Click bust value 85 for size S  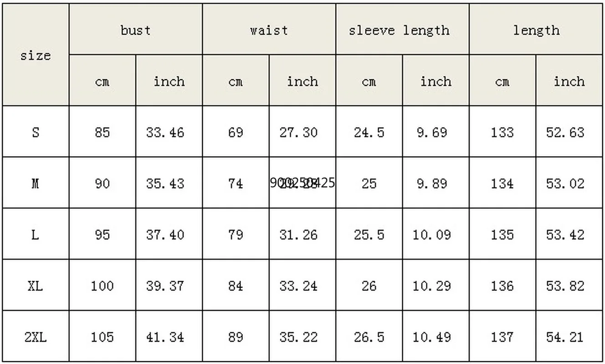[102, 132]
